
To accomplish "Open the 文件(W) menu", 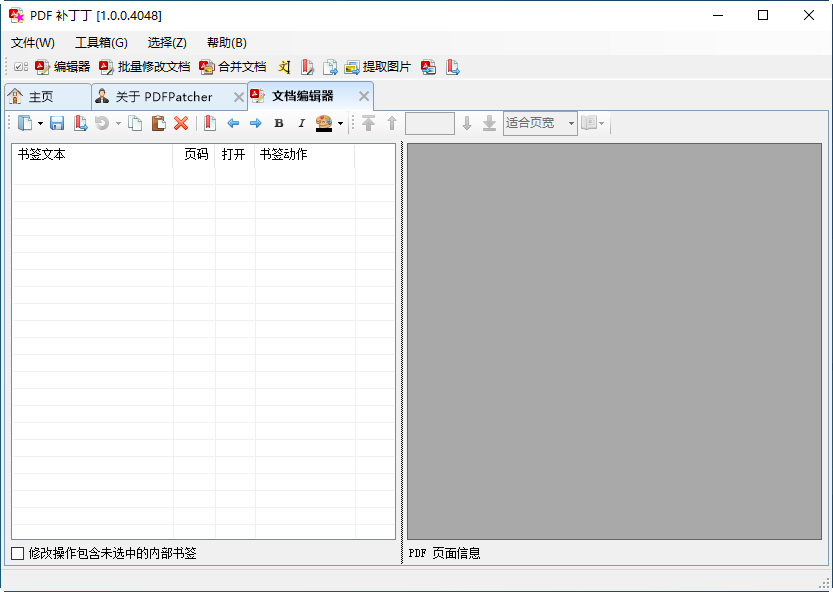I will [x=33, y=43].
